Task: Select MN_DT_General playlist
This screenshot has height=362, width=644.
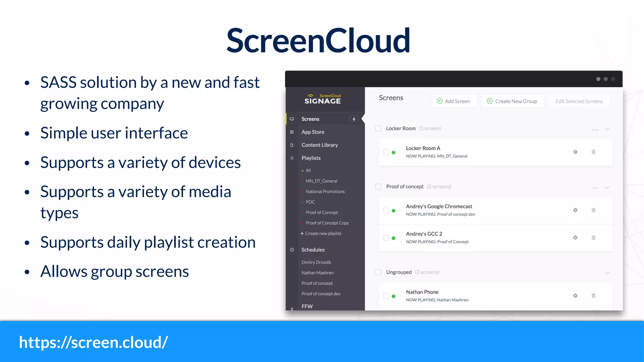Action: pos(321,181)
